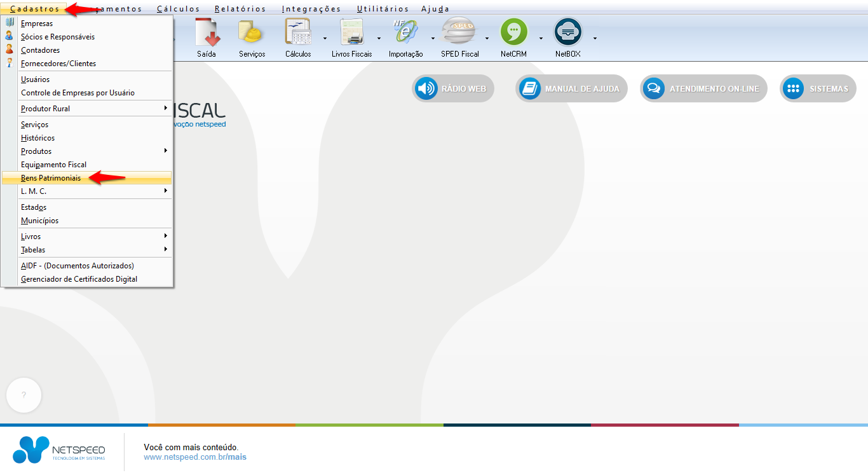Viewport: 868px width, 475px height.
Task: Start ATENDIMENTO ON-LINE chat
Action: tap(703, 89)
